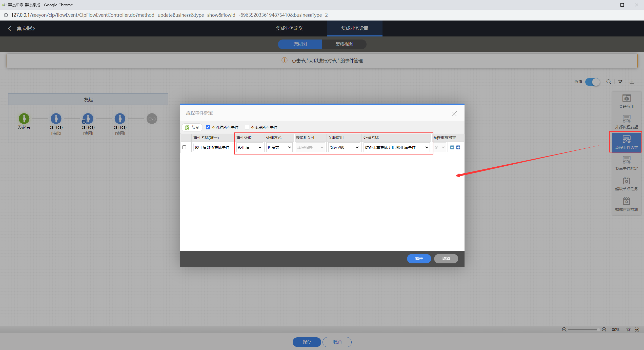Open 节点事件绑定 in the right sidebar
The width and height of the screenshot is (644, 350).
click(x=626, y=163)
